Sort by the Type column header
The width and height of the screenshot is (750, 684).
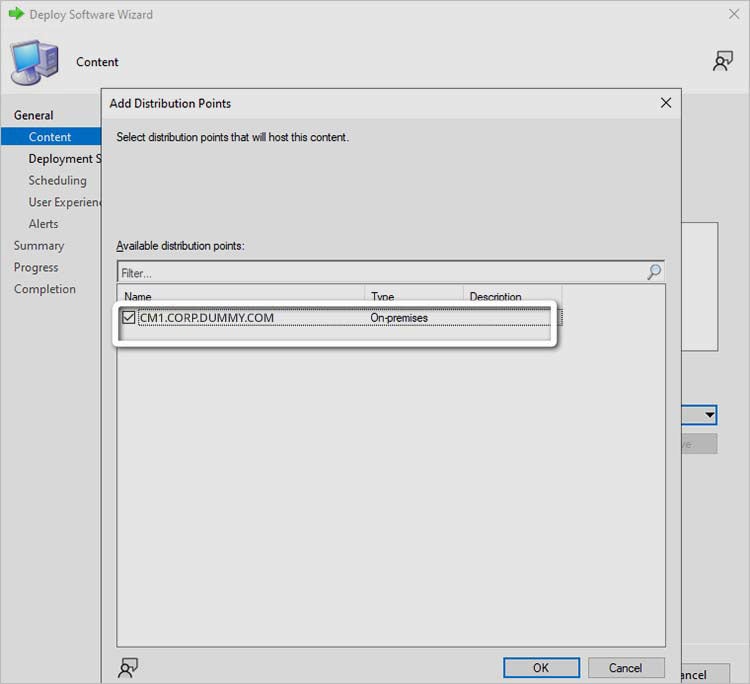click(414, 296)
